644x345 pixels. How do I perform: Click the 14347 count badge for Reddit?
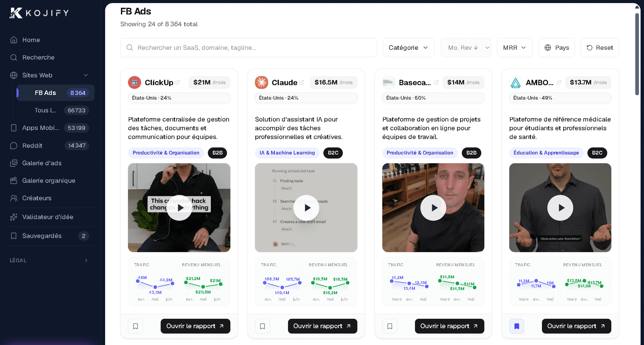point(77,146)
